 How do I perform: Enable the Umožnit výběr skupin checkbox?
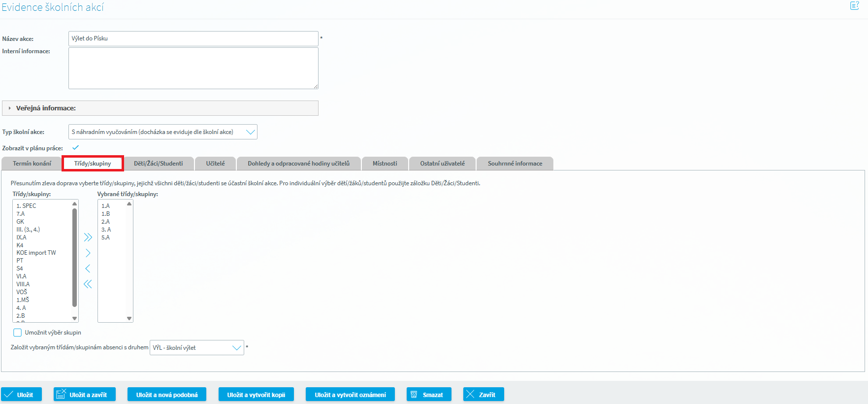click(18, 333)
